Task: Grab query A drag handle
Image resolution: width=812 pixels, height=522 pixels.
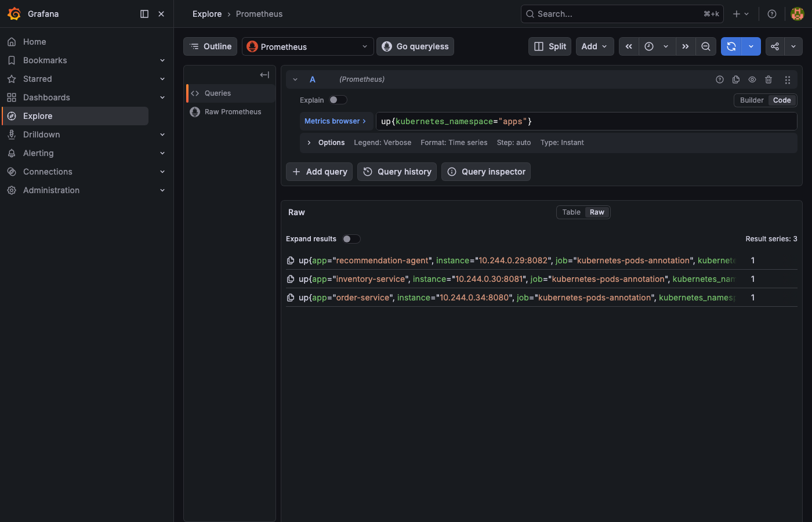Action: point(788,80)
